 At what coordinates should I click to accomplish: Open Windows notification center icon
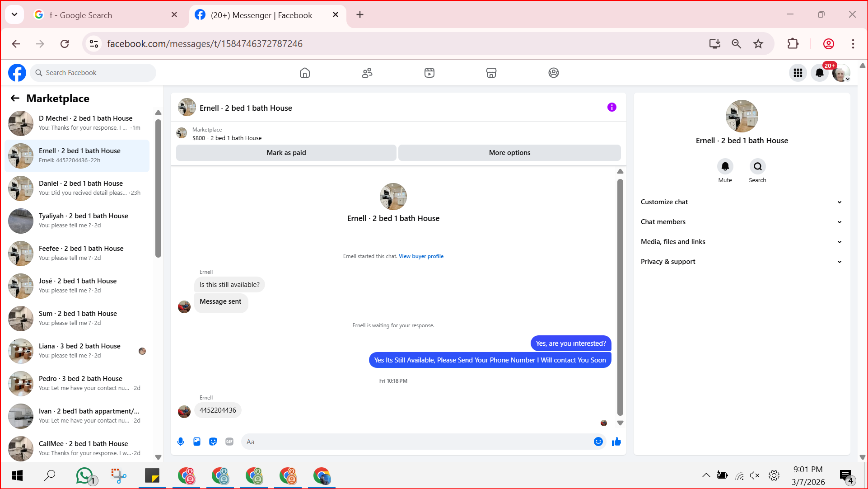(x=846, y=476)
